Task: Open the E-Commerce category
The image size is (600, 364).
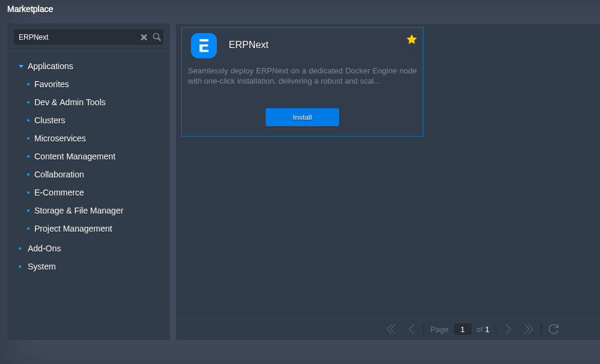Action: click(x=59, y=193)
